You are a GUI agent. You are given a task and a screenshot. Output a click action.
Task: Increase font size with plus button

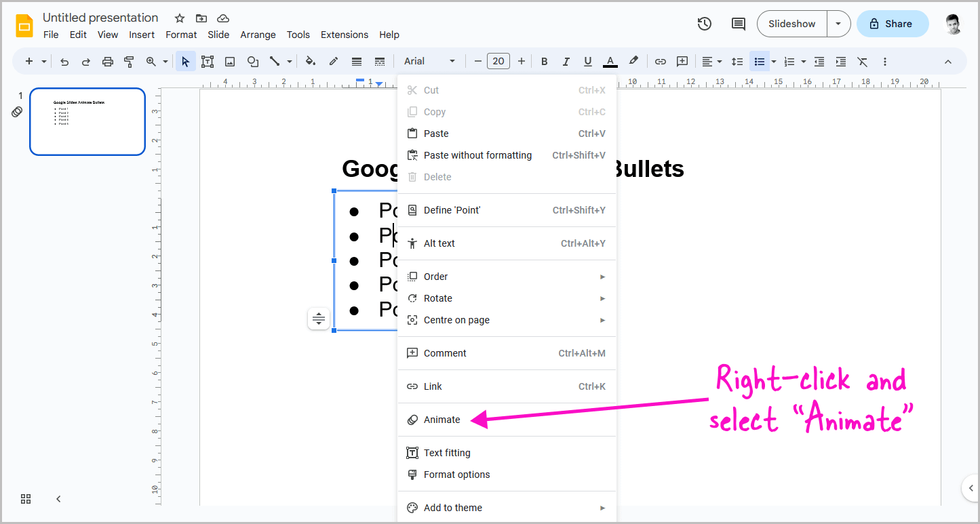[521, 62]
